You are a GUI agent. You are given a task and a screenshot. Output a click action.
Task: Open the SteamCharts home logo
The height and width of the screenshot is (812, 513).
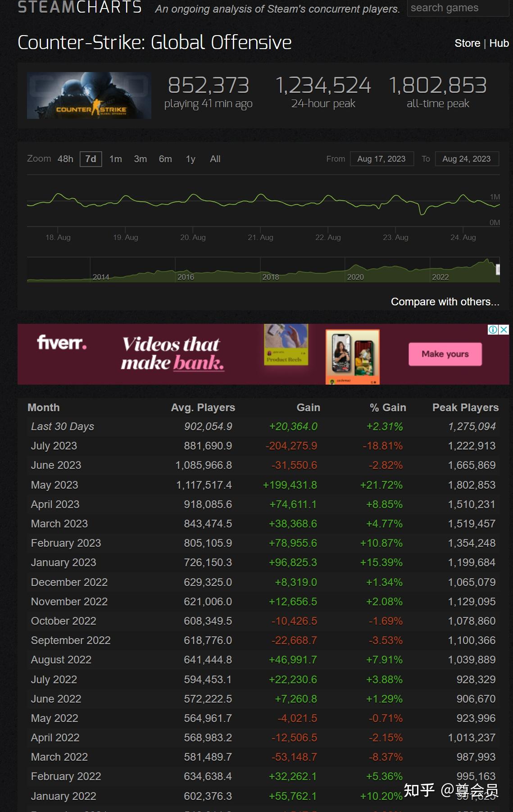[x=80, y=7]
